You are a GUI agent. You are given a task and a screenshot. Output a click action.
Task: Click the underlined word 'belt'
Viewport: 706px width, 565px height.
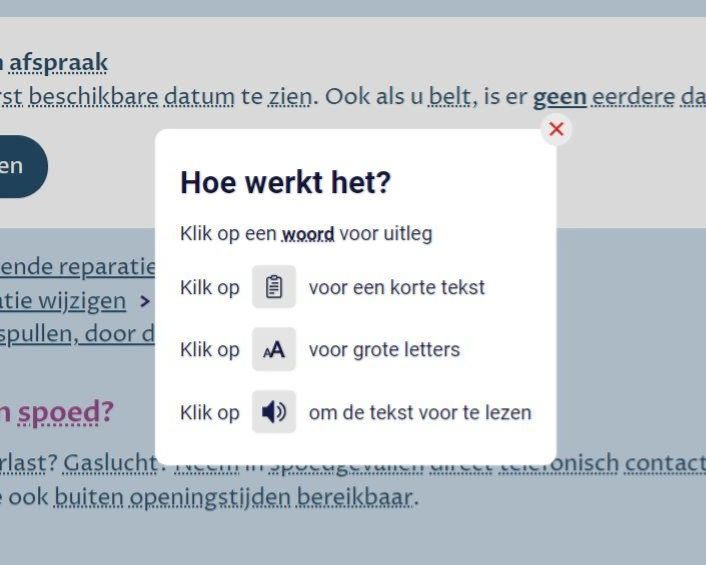(x=450, y=98)
